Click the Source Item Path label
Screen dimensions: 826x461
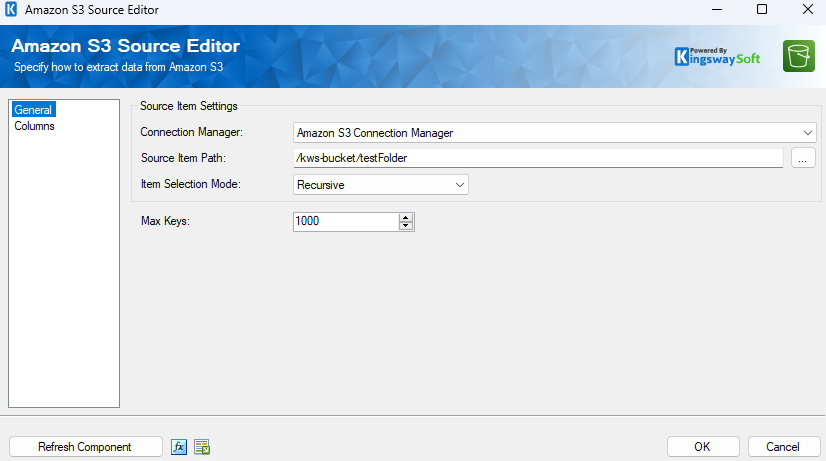tap(183, 158)
